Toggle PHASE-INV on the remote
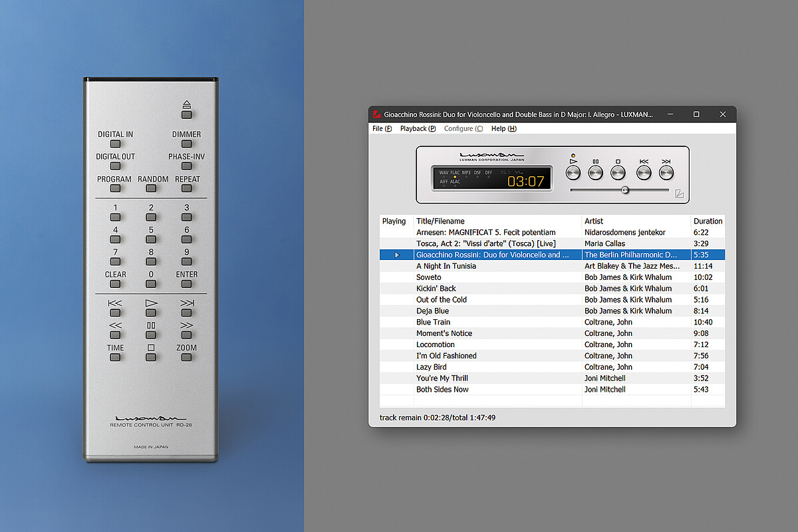The image size is (798, 532). click(187, 166)
